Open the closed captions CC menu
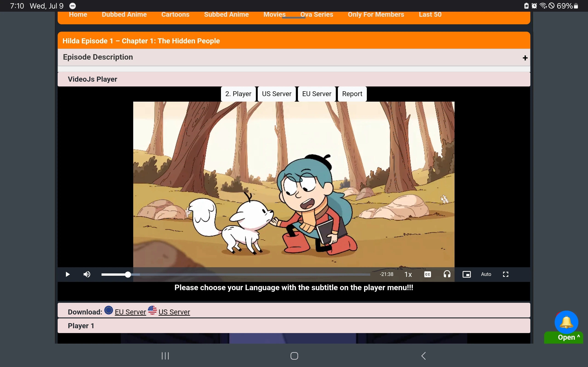The image size is (588, 367). [427, 274]
